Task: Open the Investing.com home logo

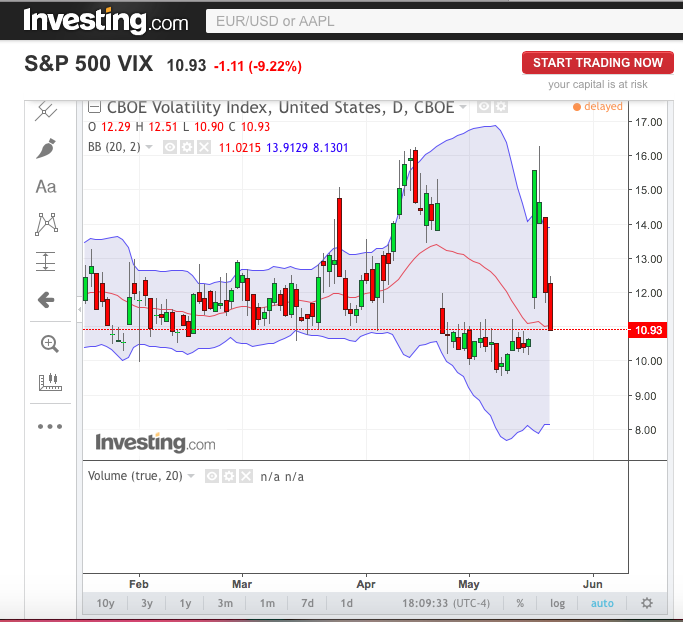Action: click(106, 20)
